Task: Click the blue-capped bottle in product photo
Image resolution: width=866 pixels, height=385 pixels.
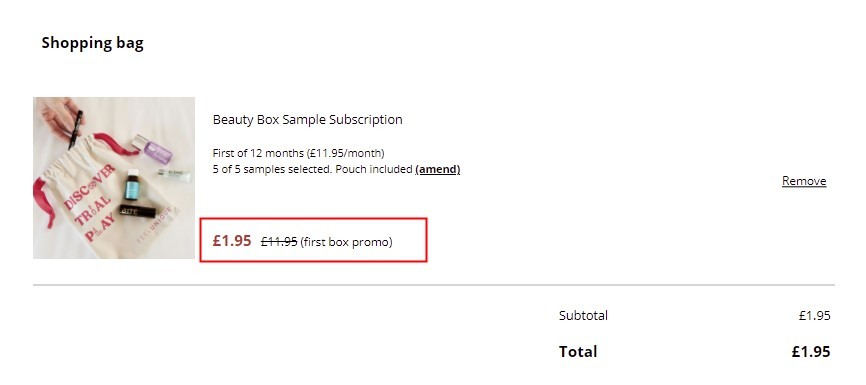Action: (132, 184)
